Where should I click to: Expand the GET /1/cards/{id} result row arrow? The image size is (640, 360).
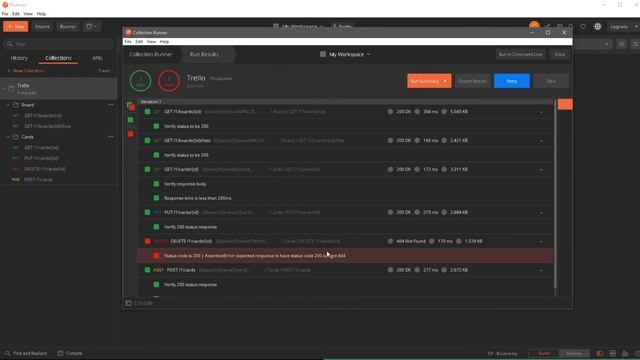[542, 169]
